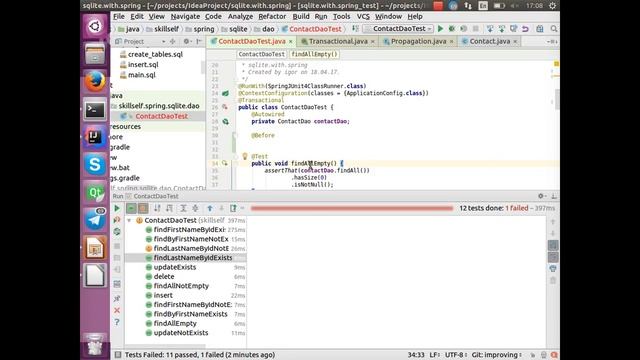Click run class gutter icon beside ContactDaoTest
This screenshot has height=360, width=640.
click(x=225, y=107)
